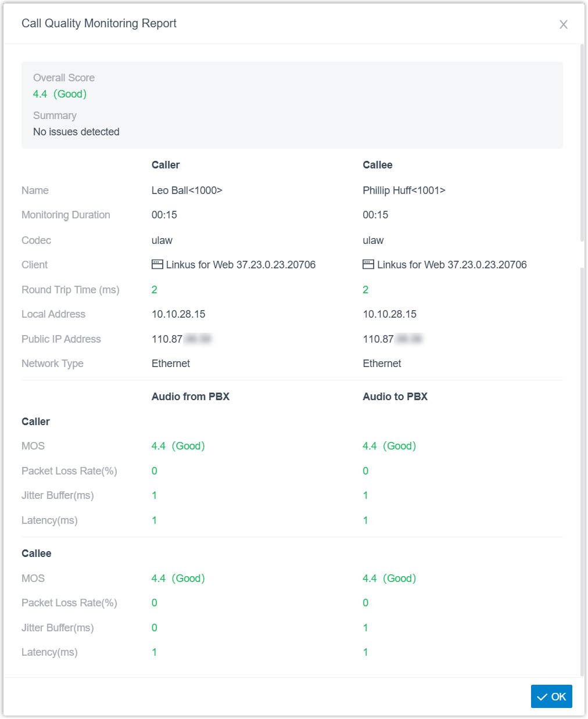
Task: Click Caller section MOS to PBX value
Action: 389,446
